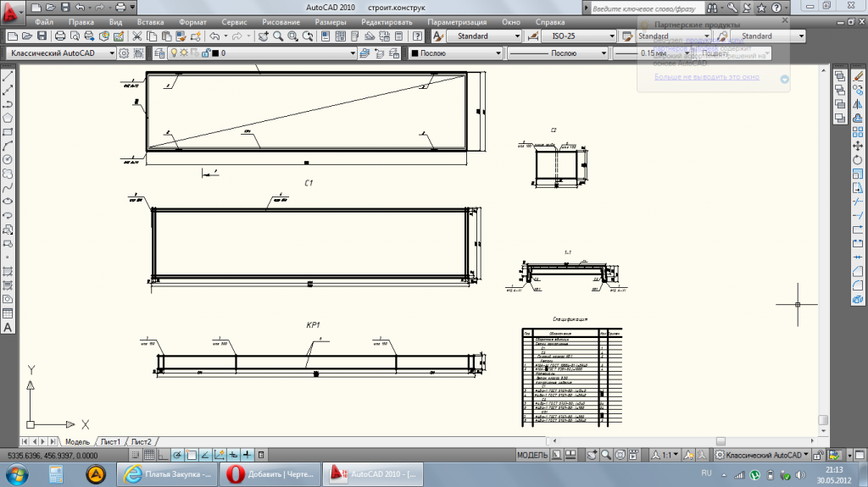Toggle Snap mode in the status bar
The image size is (868, 487).
(x=135, y=455)
